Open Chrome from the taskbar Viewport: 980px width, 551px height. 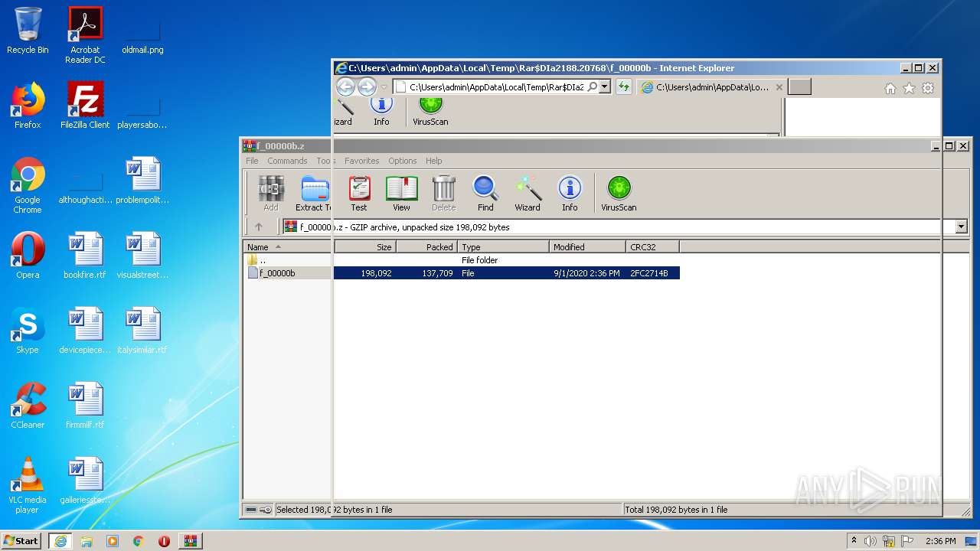coord(139,541)
